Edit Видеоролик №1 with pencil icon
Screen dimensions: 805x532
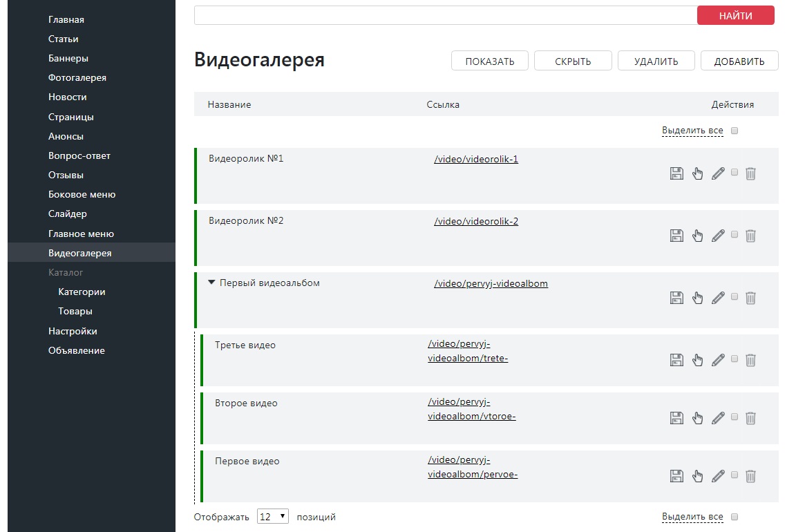[x=718, y=173]
